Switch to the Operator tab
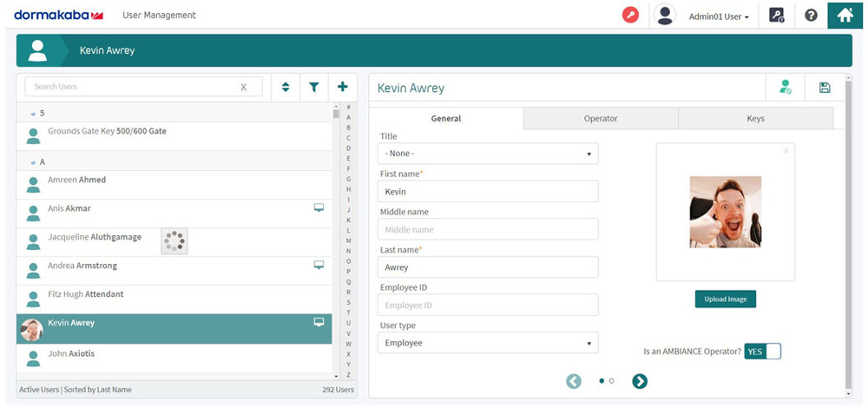Viewport: 868px width, 408px height. 601,118
